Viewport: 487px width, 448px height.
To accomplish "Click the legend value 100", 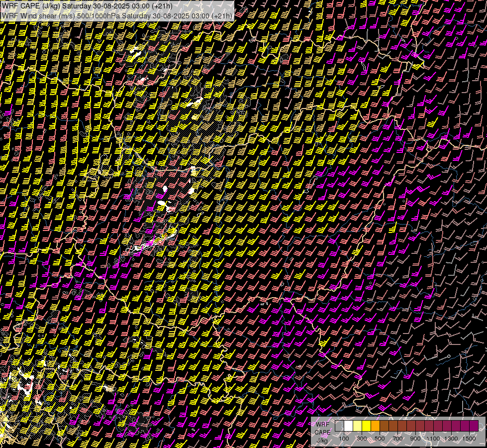I will 344,439.
